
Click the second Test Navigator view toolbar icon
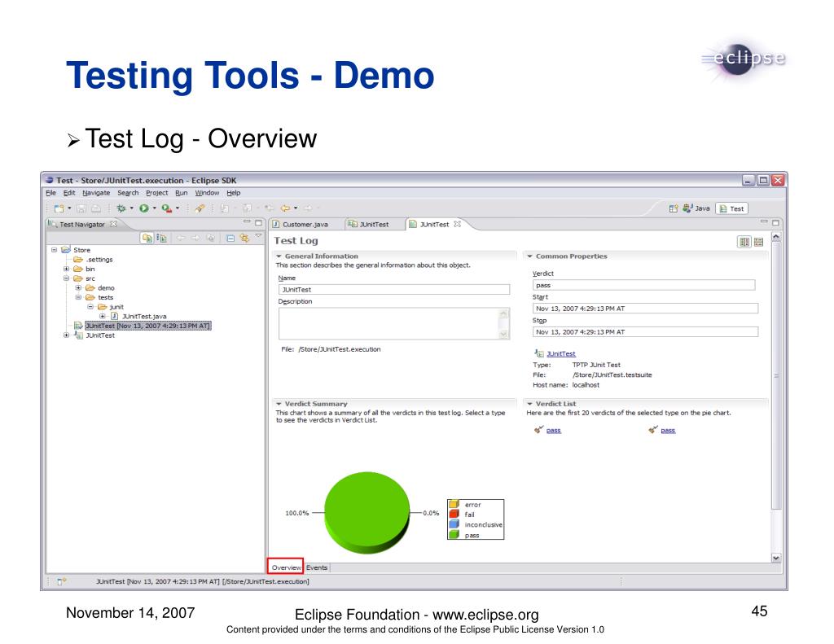click(x=162, y=238)
